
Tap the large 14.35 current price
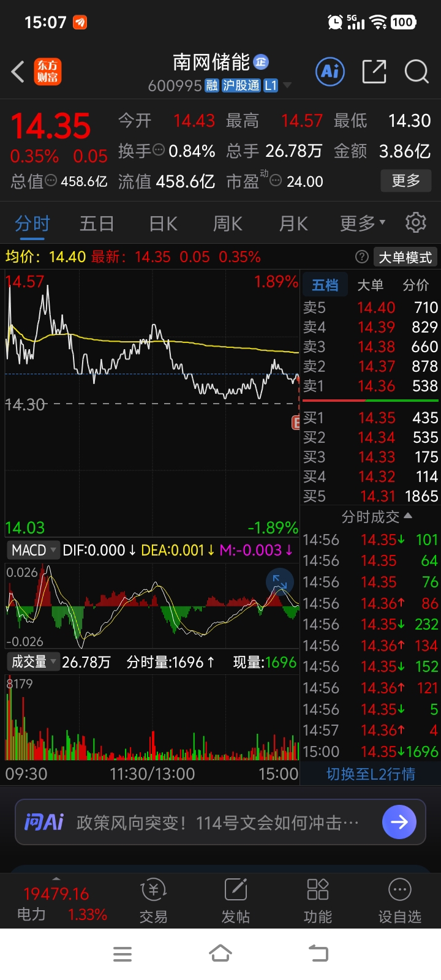pyautogui.click(x=51, y=126)
